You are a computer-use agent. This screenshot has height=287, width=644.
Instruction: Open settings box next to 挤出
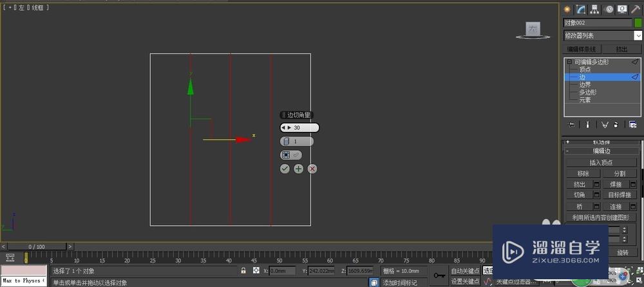(597, 184)
